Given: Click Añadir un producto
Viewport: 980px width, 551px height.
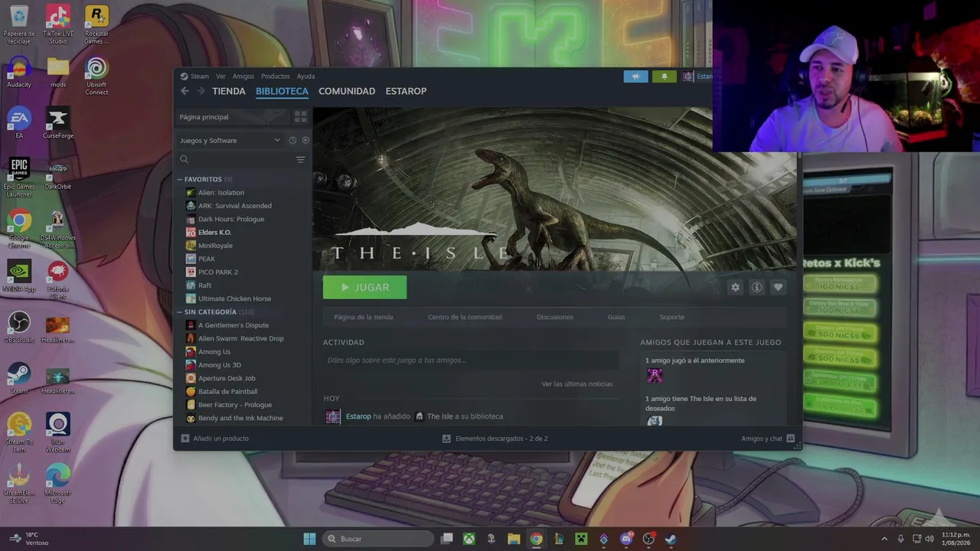Looking at the screenshot, I should click(215, 439).
